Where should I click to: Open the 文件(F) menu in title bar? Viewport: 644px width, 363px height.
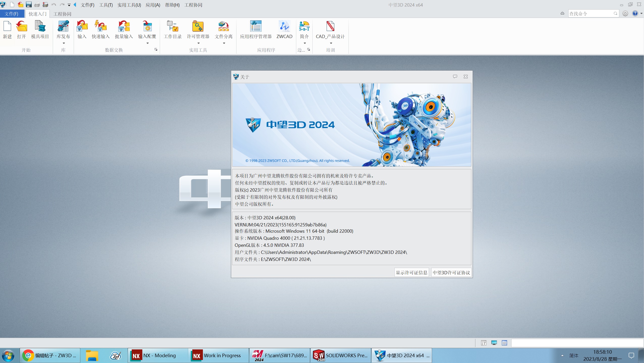[87, 5]
